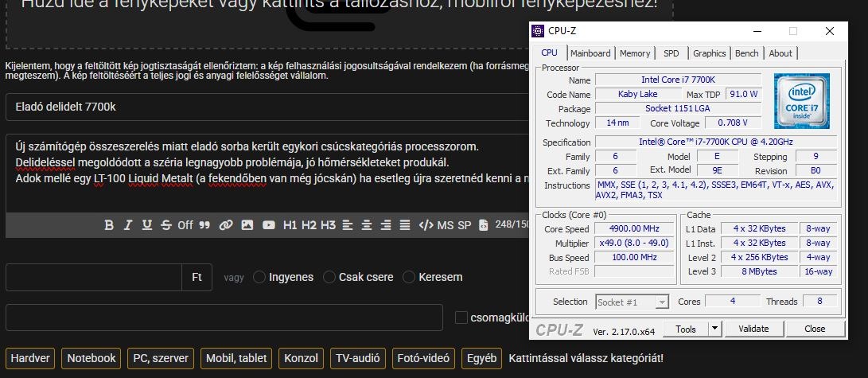Click the Off formatting button
Viewport: 868px width, 378px height.
tap(185, 225)
